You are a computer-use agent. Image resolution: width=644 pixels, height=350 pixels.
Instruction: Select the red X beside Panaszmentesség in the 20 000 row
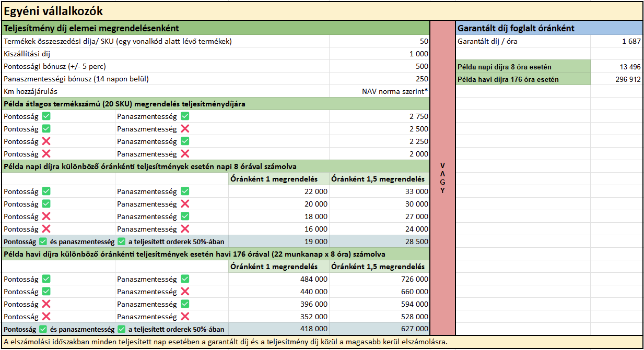point(184,204)
